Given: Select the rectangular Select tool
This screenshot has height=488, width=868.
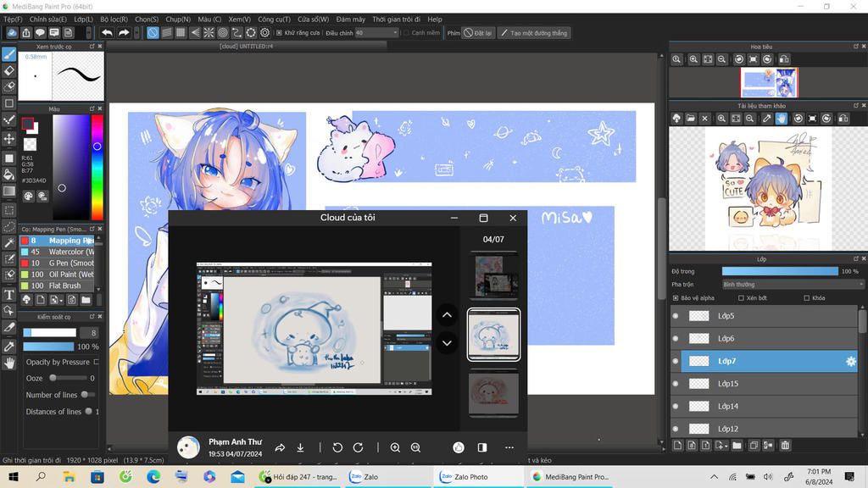Looking at the screenshot, I should 8,210.
